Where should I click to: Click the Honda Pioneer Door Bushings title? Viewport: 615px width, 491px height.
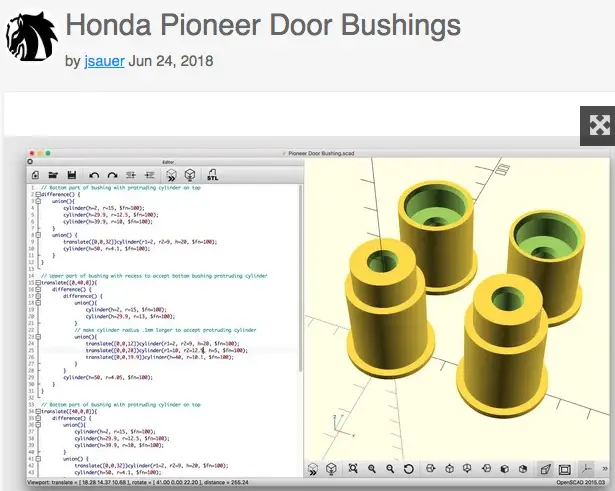tap(263, 25)
